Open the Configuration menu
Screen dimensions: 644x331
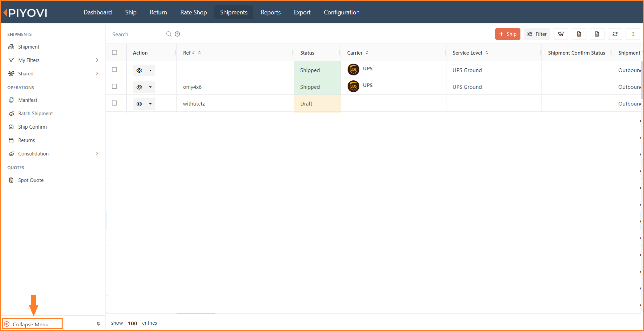pos(342,12)
